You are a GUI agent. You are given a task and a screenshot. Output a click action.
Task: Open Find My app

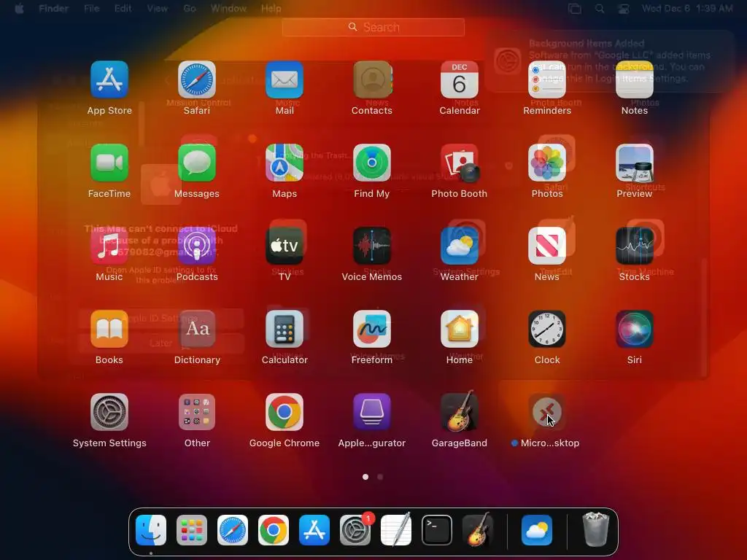pos(372,163)
